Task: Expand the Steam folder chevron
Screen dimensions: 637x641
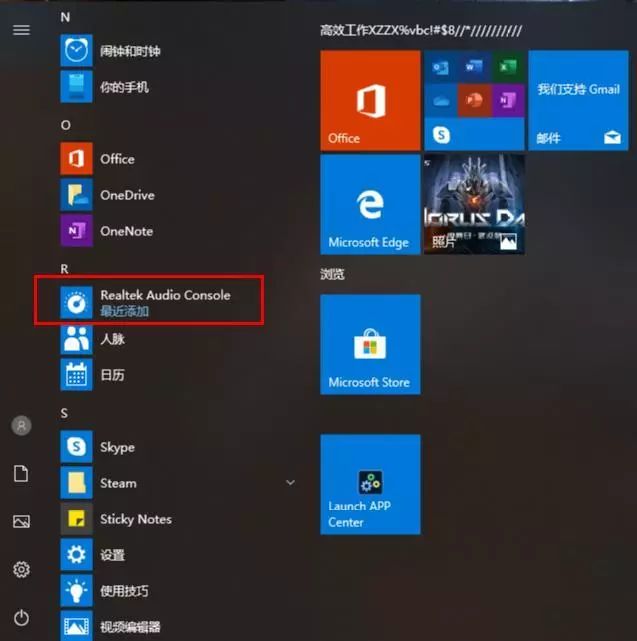Action: click(290, 482)
